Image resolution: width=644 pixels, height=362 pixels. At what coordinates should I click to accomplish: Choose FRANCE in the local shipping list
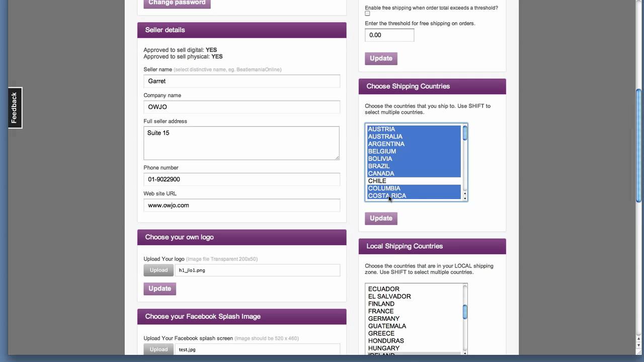pyautogui.click(x=381, y=311)
